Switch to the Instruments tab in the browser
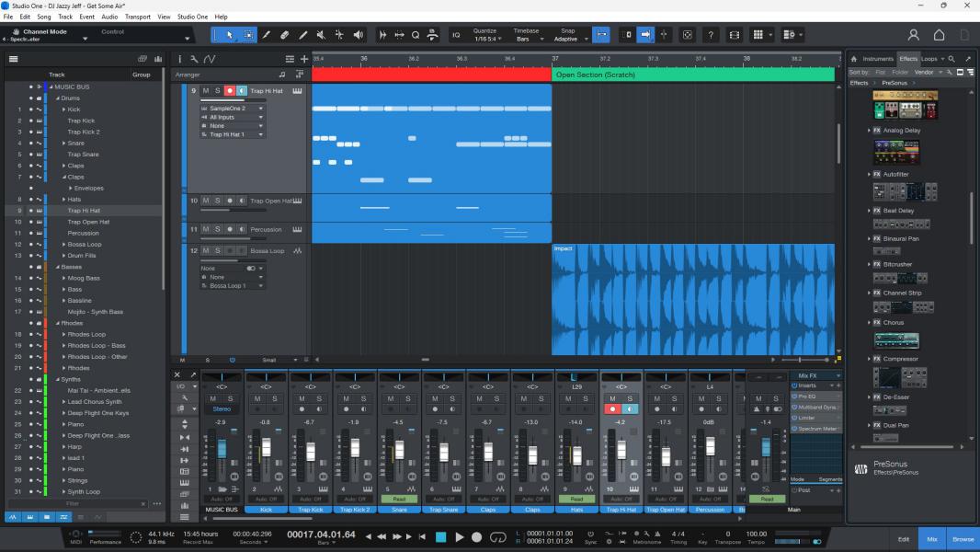This screenshot has height=552, width=980. (x=877, y=59)
